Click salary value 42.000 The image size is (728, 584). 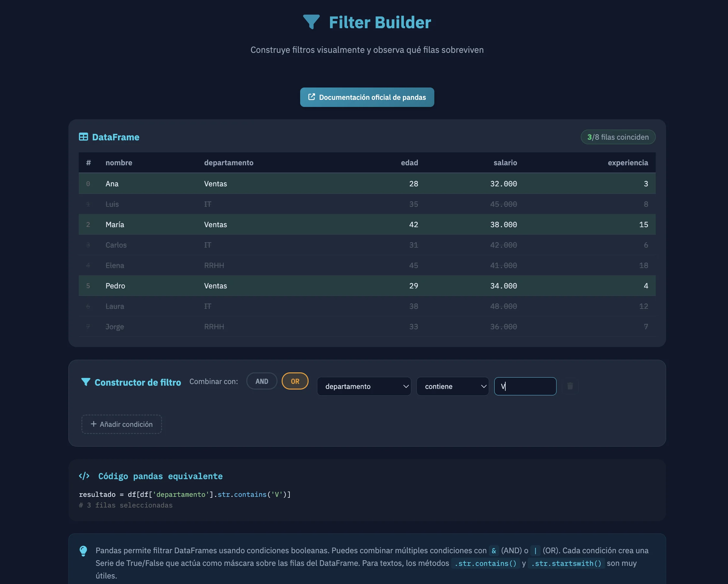coord(503,245)
